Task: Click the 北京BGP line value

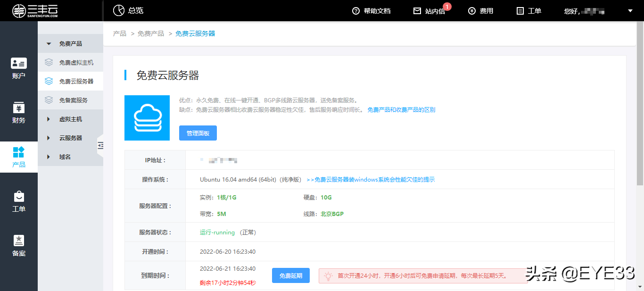Action: [x=332, y=214]
